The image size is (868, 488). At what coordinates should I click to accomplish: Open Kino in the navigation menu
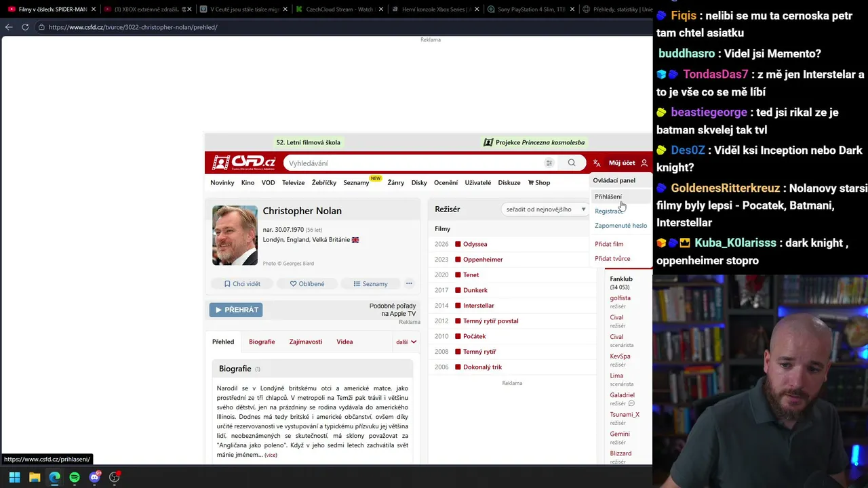click(x=248, y=182)
